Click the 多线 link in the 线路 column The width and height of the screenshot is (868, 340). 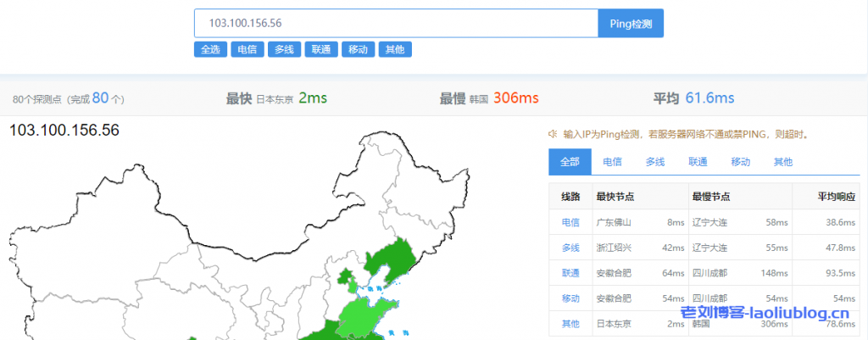point(570,248)
